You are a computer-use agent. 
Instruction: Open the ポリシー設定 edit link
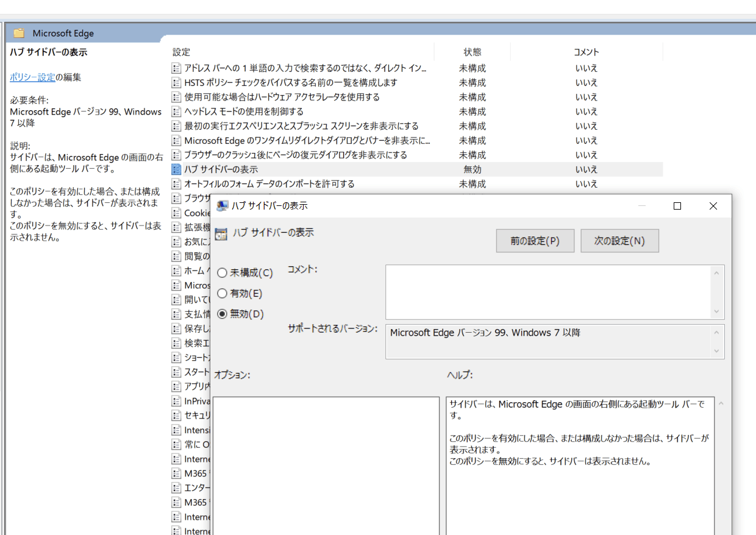(x=32, y=77)
